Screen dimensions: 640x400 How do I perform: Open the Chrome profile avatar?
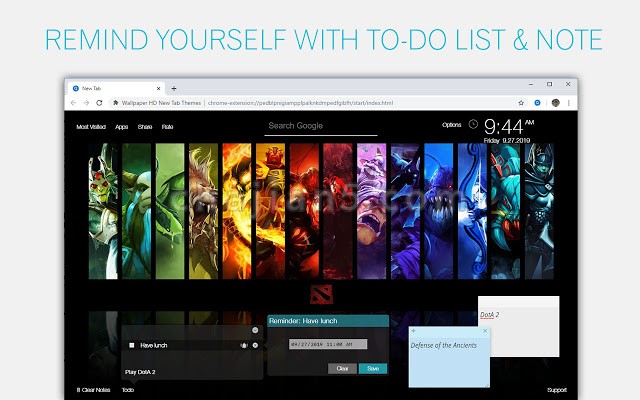click(556, 103)
